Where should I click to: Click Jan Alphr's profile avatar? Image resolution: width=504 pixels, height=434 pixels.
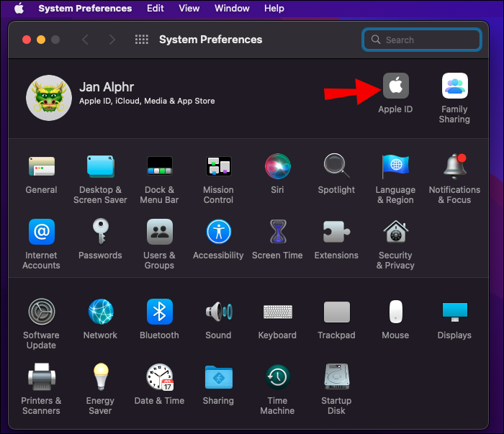coord(48,97)
